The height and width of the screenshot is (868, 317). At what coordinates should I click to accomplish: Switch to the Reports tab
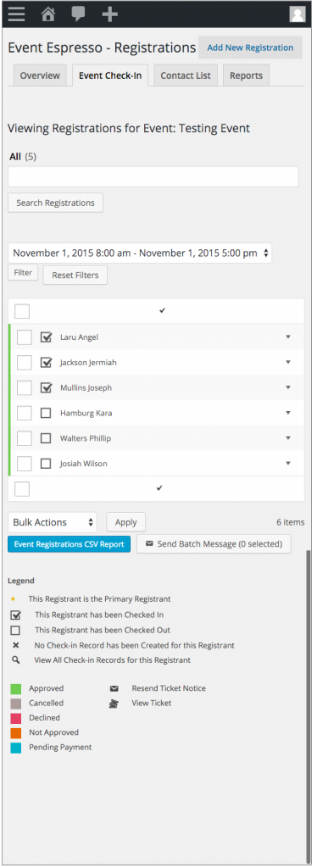pos(246,75)
